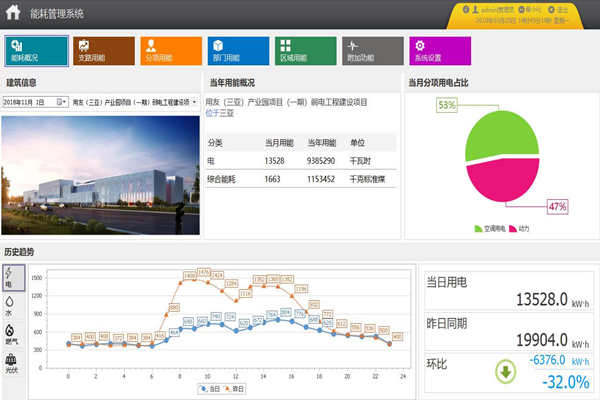Open the 支路用能 branch energy tile
600x400 pixels.
coord(105,50)
